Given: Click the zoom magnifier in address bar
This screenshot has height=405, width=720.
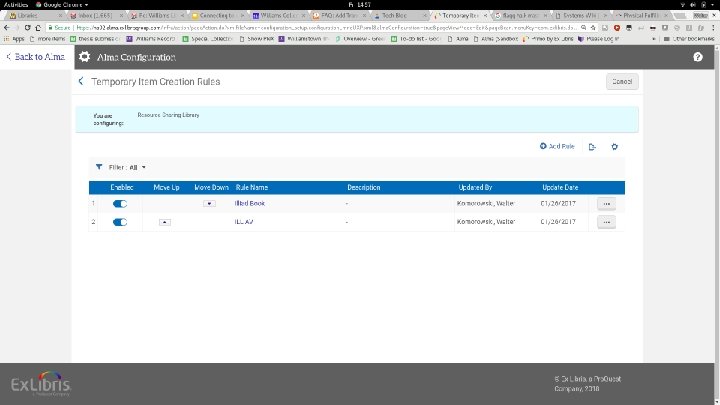Looking at the screenshot, I should (583, 28).
